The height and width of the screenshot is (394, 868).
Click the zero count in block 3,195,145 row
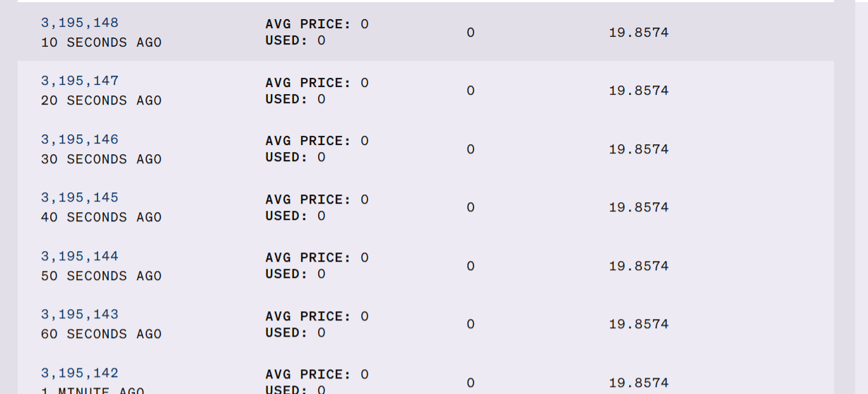[471, 207]
